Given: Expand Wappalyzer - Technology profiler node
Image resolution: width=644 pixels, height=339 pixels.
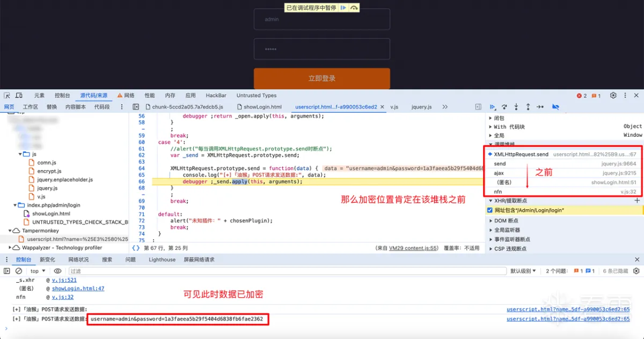Looking at the screenshot, I should tap(10, 248).
